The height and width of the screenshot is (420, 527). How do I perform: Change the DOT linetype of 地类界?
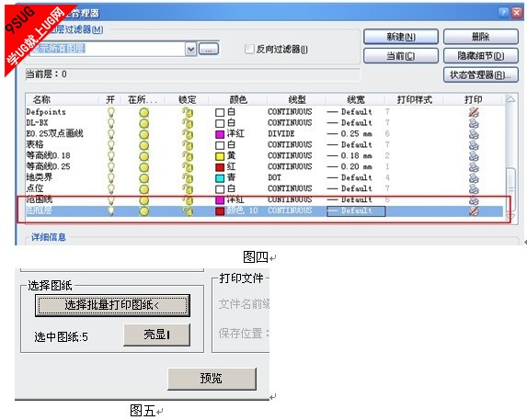coord(274,177)
